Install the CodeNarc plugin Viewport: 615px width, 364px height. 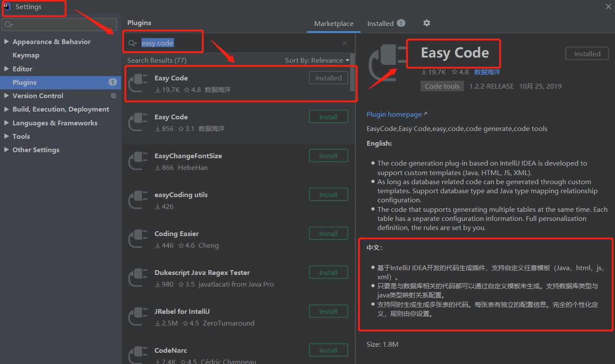pos(328,350)
